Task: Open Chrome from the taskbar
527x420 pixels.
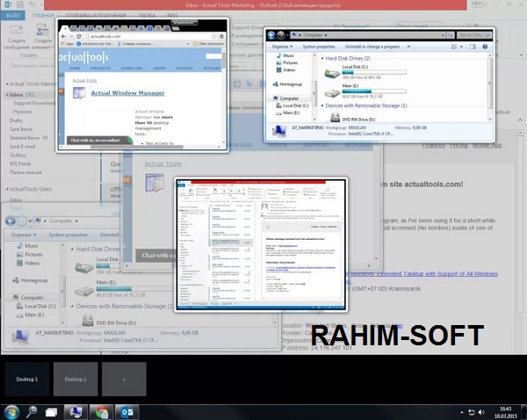Action: 102,412
